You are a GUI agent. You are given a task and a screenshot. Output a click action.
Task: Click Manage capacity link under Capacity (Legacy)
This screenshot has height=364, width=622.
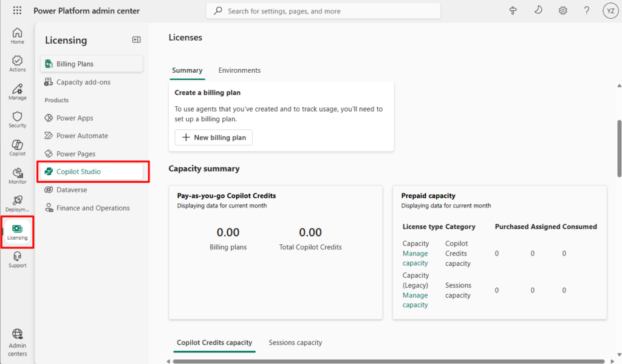click(x=415, y=300)
